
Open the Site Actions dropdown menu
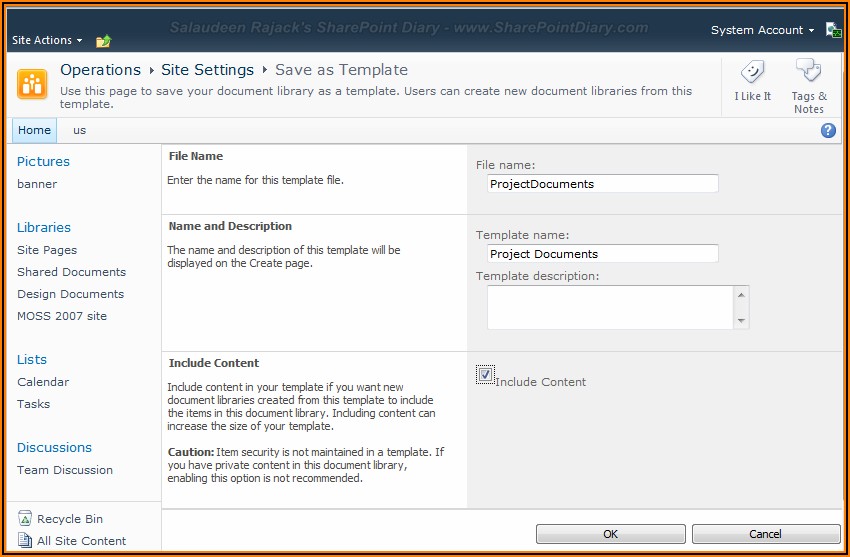[47, 40]
